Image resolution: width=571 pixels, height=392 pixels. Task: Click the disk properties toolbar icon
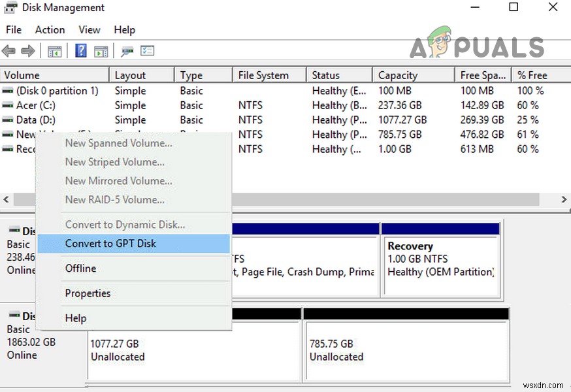126,50
